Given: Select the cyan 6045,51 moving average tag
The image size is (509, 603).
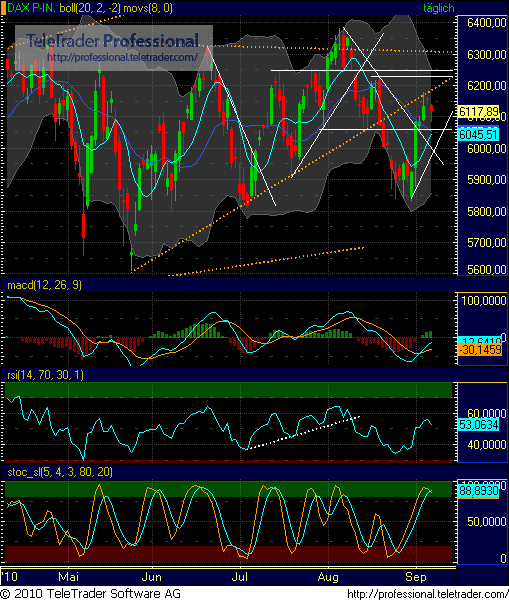Looking at the screenshot, I should [479, 135].
